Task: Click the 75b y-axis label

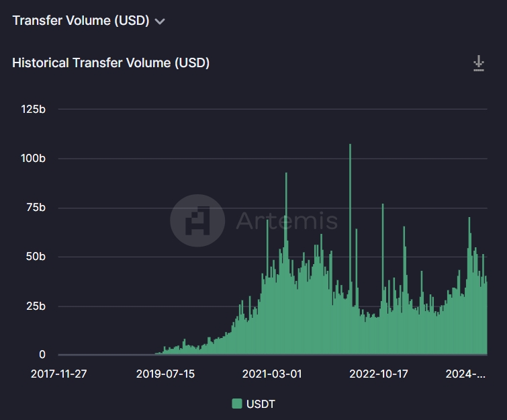Action: 36,208
